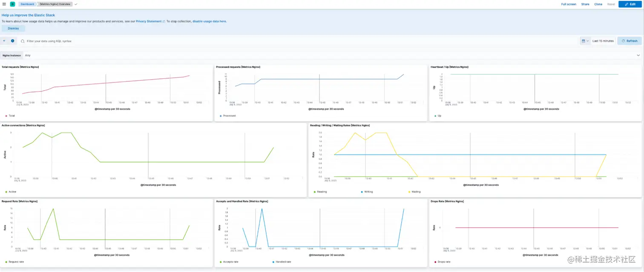Go to Dashboard breadcrumb
Image resolution: width=644 pixels, height=272 pixels.
coord(27,4)
